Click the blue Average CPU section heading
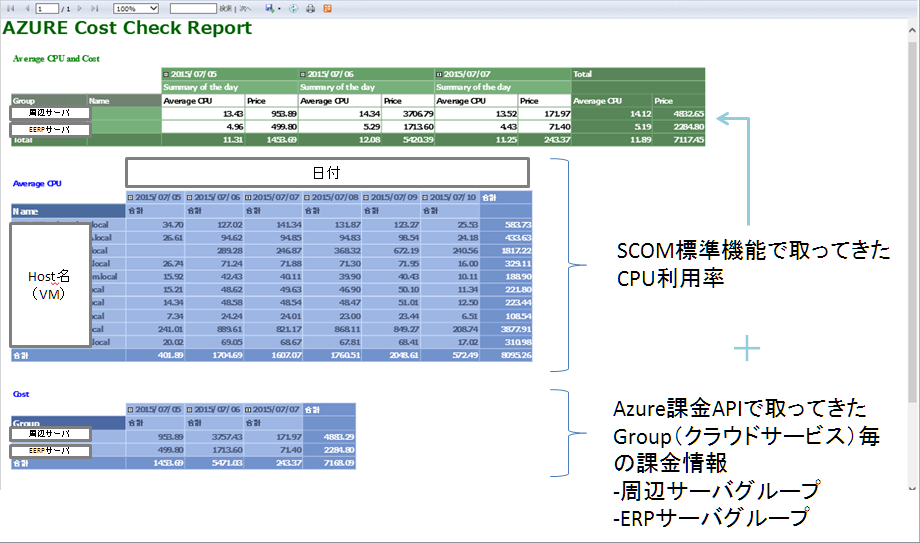The height and width of the screenshot is (543, 920). click(37, 184)
